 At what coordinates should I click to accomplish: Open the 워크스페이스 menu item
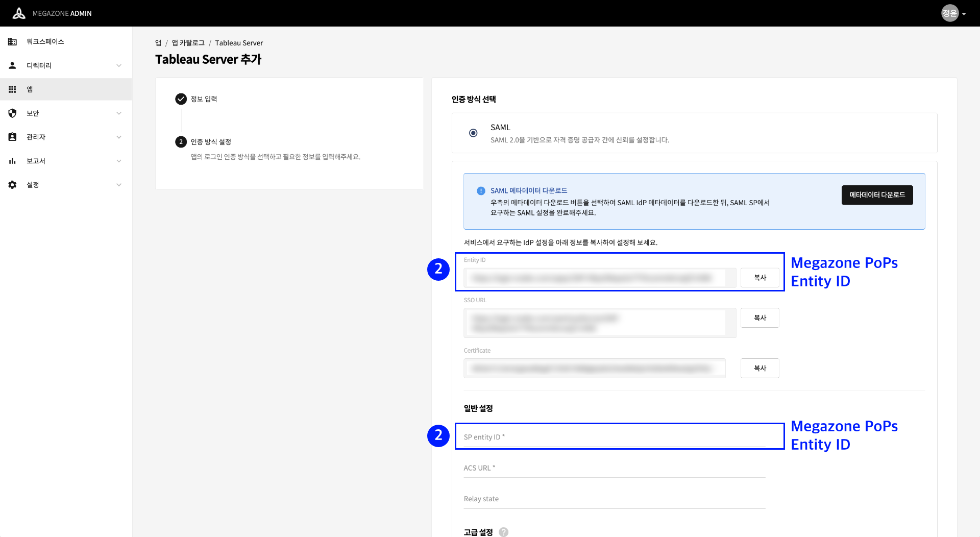click(66, 41)
